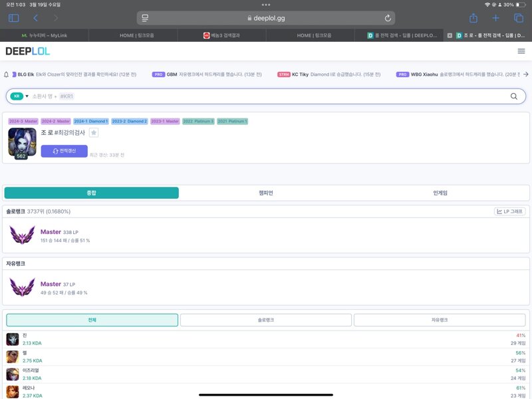Click the solo rank Master emblem with 338 LP
This screenshot has width=532, height=399.
tap(22, 235)
